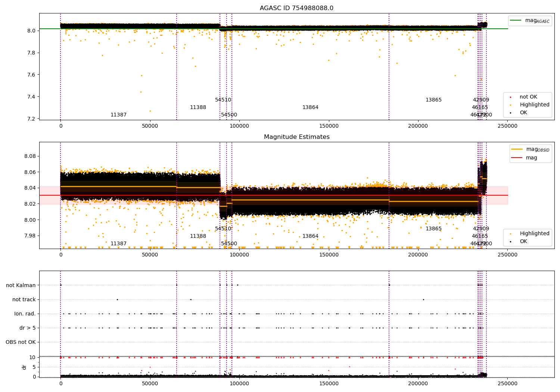Click x-axis tick 250000 in top plot
The height and width of the screenshot is (392, 560).
508,126
